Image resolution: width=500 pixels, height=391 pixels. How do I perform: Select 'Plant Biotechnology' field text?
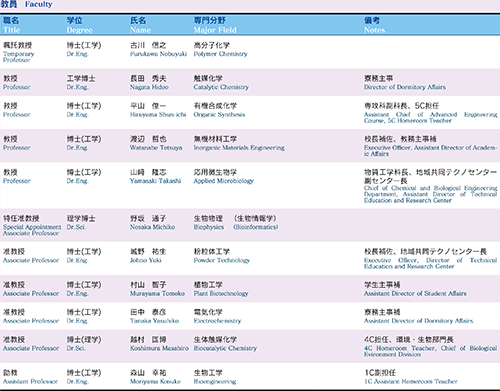221,293
